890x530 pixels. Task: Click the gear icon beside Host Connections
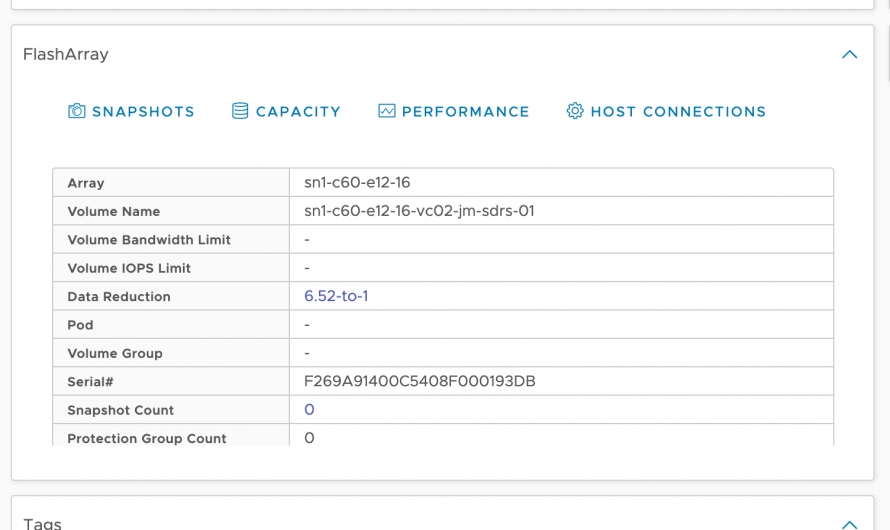[575, 111]
